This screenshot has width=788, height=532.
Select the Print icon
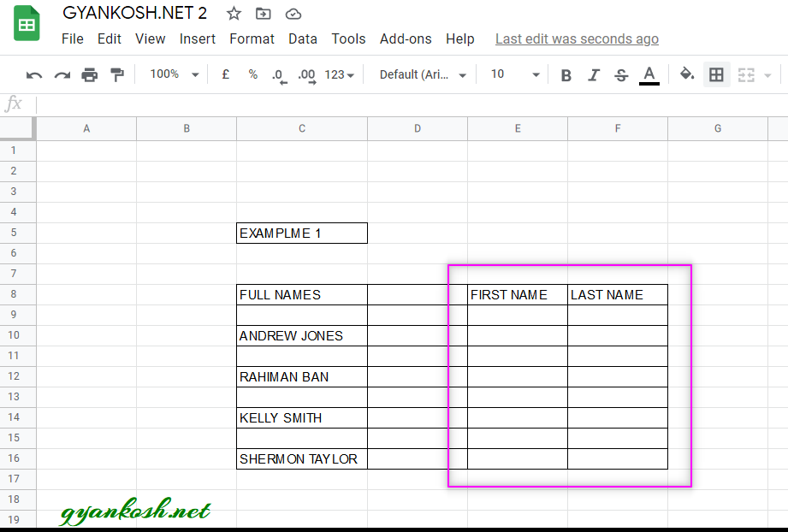coord(90,74)
